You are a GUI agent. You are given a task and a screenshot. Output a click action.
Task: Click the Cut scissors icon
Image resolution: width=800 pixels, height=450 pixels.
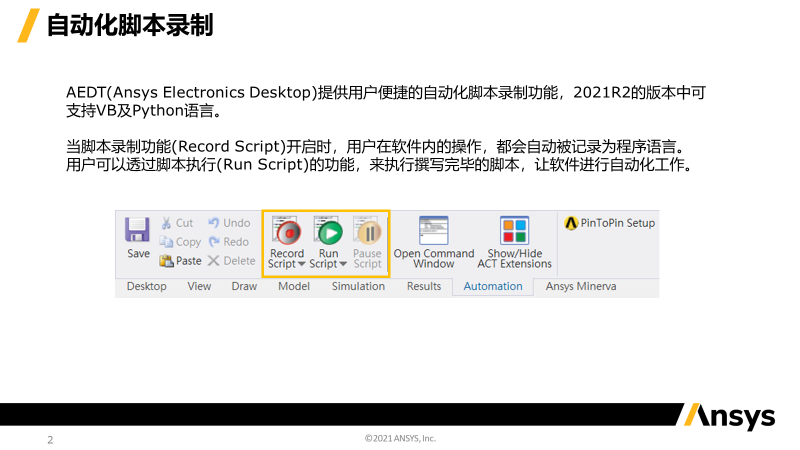(x=166, y=223)
